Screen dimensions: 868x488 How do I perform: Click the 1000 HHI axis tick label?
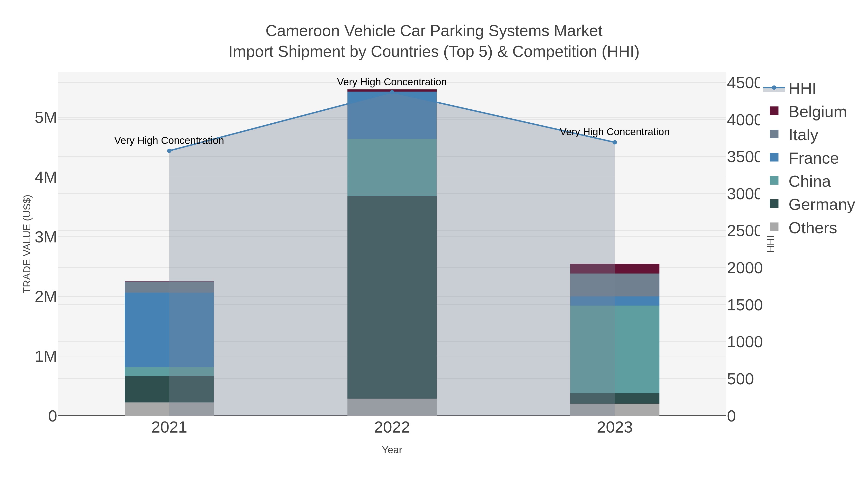(745, 342)
